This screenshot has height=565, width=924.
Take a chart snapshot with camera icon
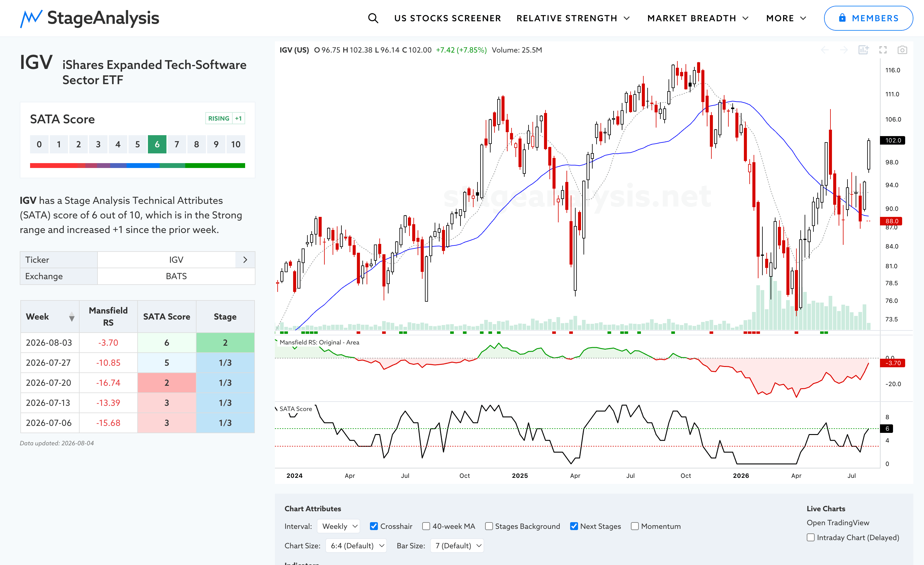coord(902,50)
